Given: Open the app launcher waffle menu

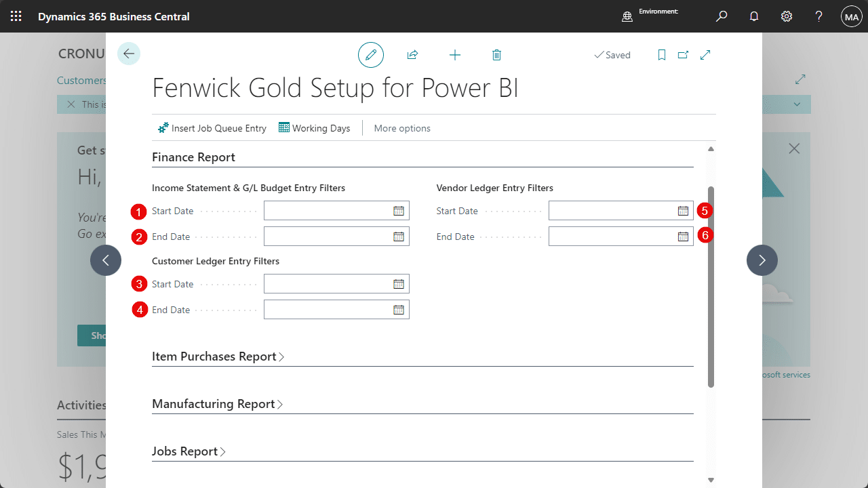Looking at the screenshot, I should click(16, 16).
